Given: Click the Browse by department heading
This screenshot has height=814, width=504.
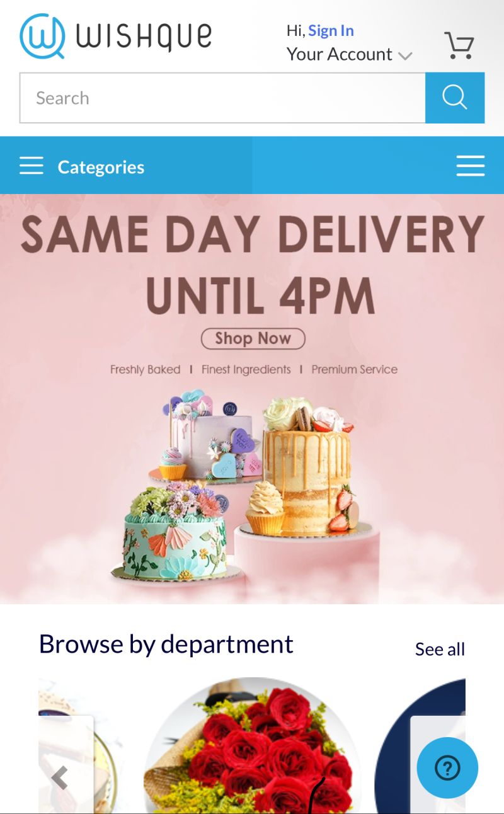Looking at the screenshot, I should point(166,645).
